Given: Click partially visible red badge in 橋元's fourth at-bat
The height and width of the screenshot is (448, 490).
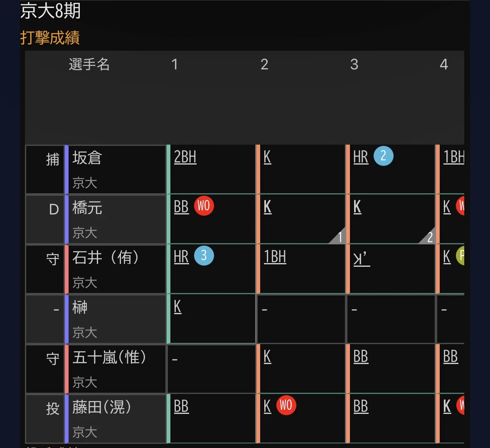Looking at the screenshot, I should click(460, 206).
